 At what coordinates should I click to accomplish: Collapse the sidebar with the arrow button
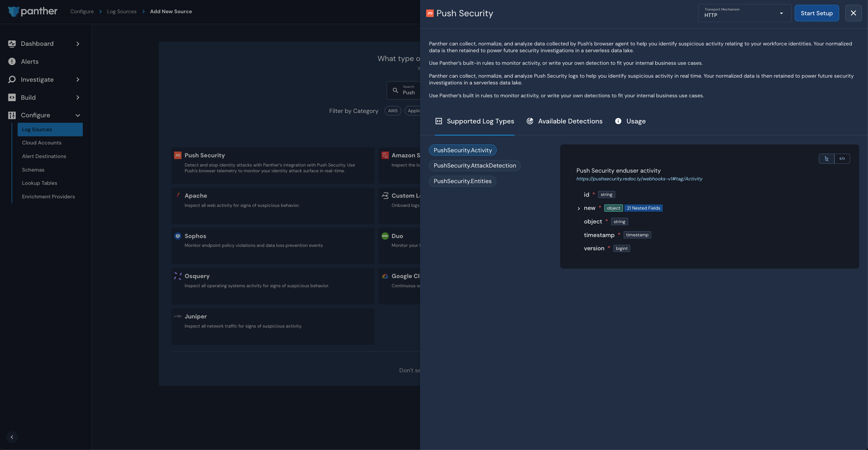pyautogui.click(x=12, y=437)
